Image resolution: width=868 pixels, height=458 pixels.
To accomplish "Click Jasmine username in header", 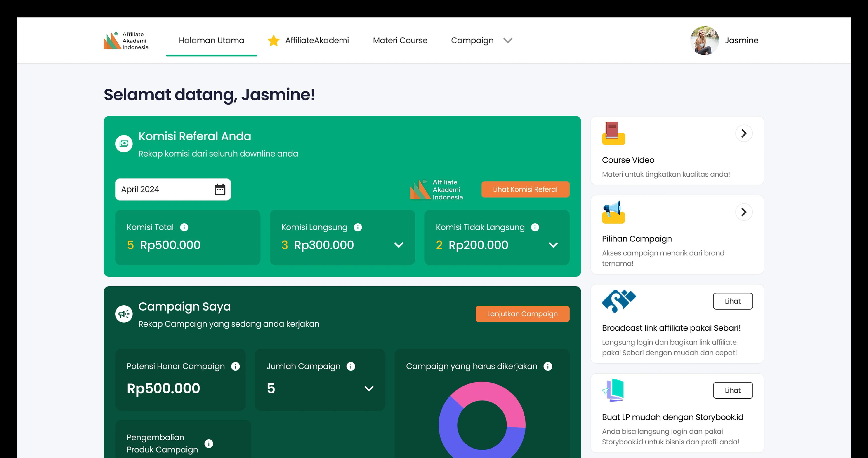I will [742, 40].
